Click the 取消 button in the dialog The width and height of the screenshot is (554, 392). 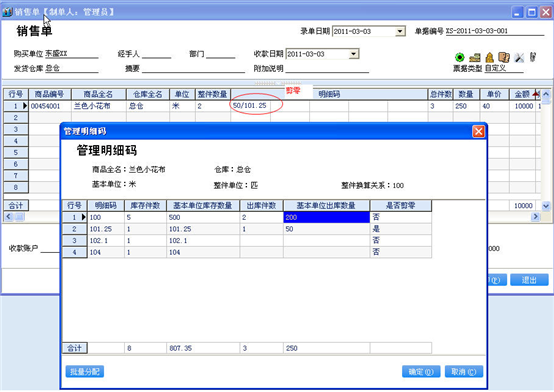click(x=464, y=371)
